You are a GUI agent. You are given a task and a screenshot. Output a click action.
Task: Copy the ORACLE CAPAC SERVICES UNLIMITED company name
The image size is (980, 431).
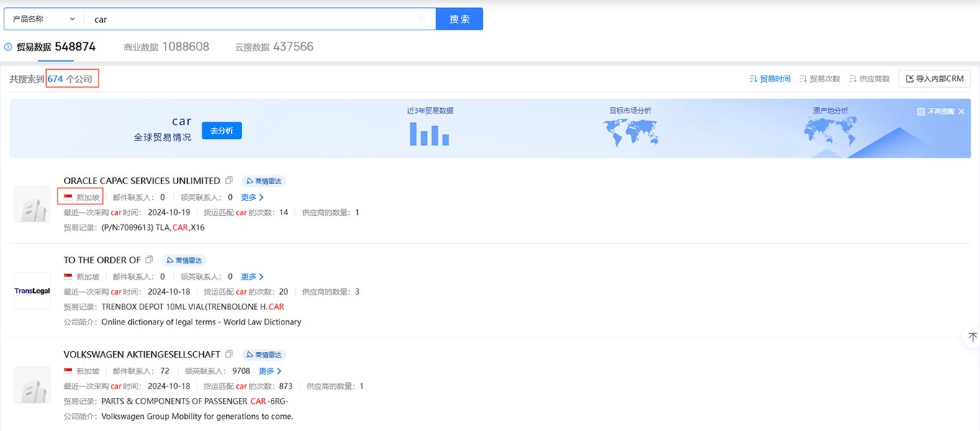tap(229, 181)
